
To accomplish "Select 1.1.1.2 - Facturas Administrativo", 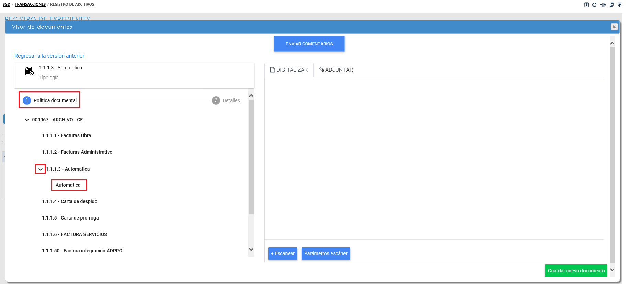I will (77, 152).
